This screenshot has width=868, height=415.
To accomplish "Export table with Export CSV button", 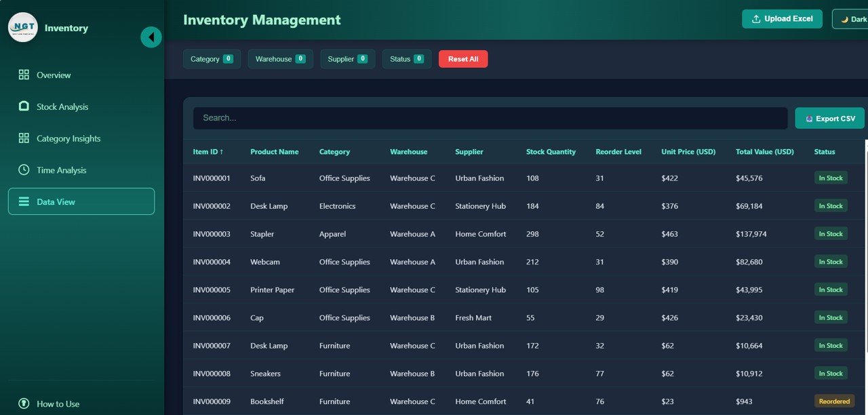I will 829,118.
